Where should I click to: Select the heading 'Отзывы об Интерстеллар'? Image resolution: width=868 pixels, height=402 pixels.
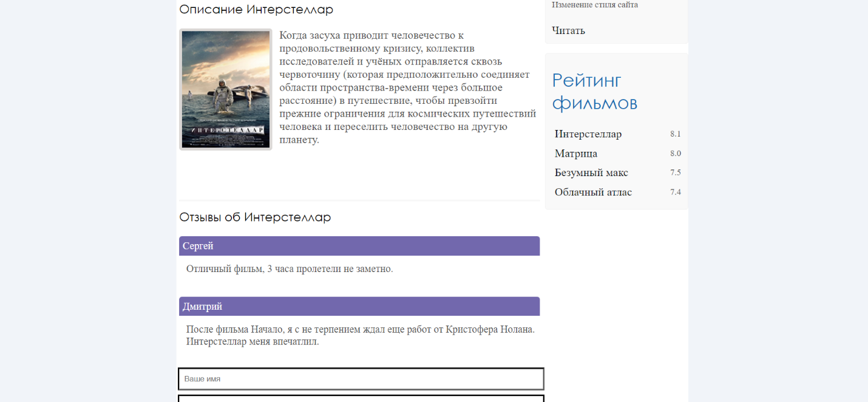pyautogui.click(x=255, y=217)
